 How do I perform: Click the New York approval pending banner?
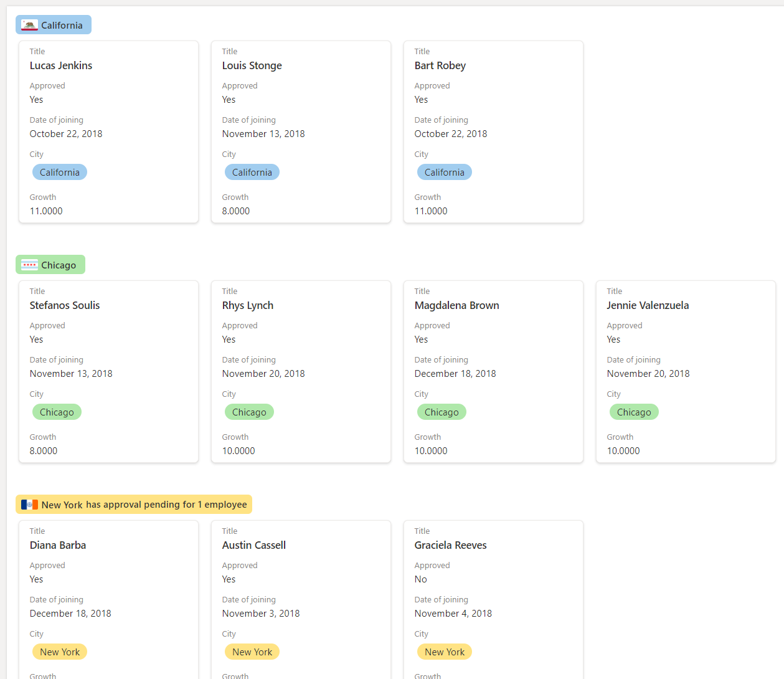point(135,504)
